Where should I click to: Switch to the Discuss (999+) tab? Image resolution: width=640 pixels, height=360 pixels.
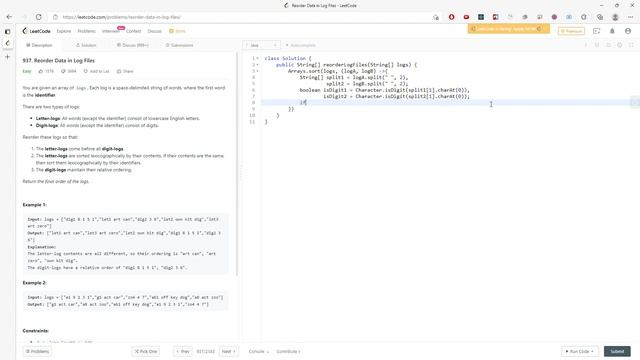(133, 45)
